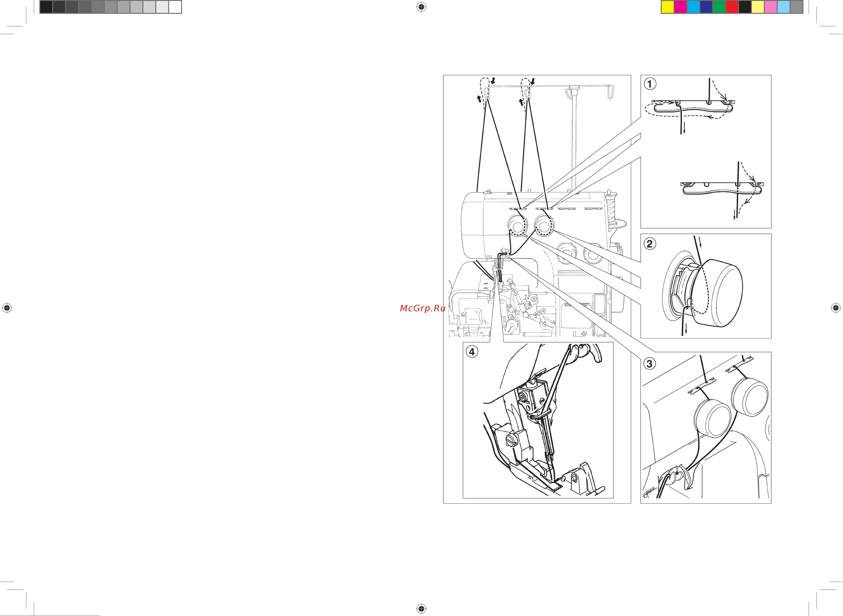The image size is (843, 616).
Task: Choose the pink swatch in the color bar
Action: click(x=771, y=7)
